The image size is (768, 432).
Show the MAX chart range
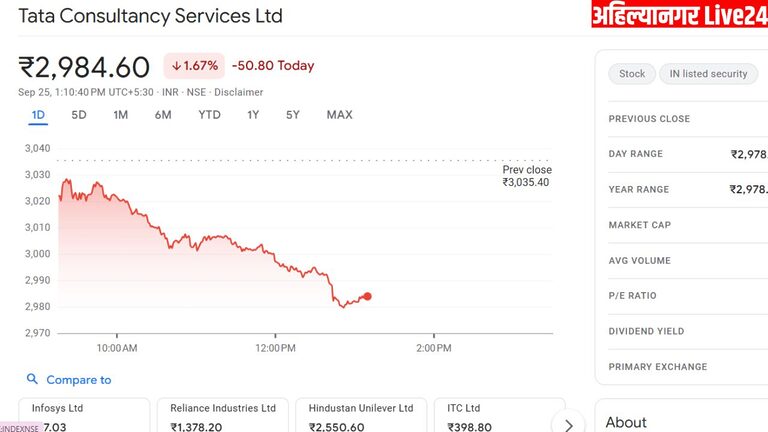click(x=339, y=115)
